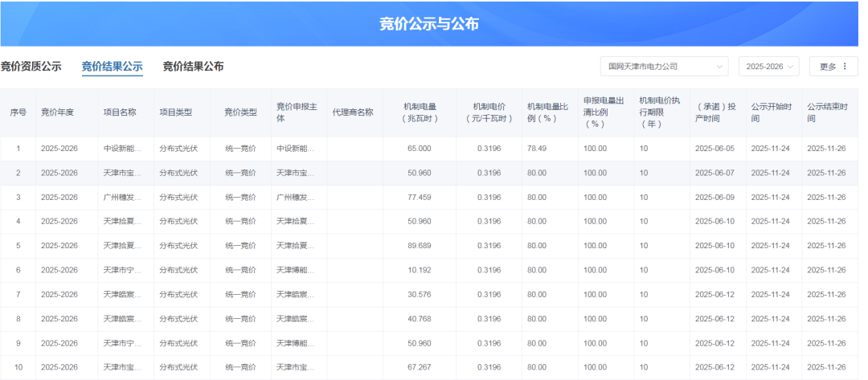Screen dimensions: 868x380
Task: Click the 竞价年度 column header
Action: click(x=58, y=112)
